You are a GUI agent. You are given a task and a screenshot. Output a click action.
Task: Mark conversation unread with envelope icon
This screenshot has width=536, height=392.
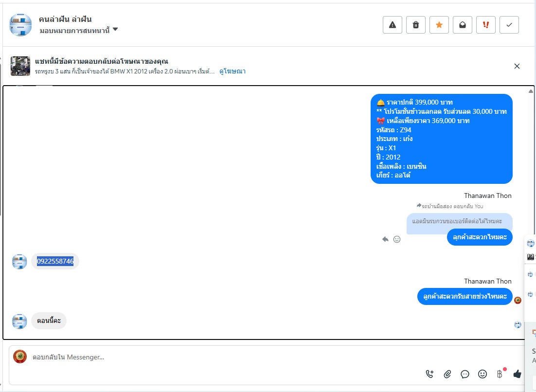coord(463,25)
